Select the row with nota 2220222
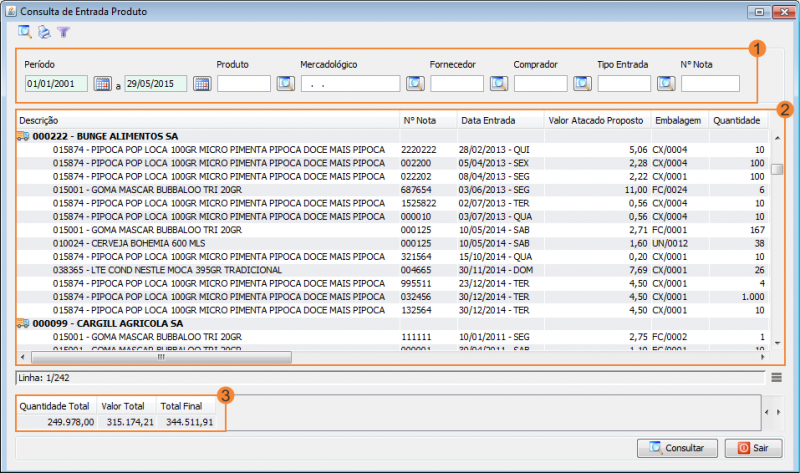Screen dimensions: 800x473 tap(392, 150)
